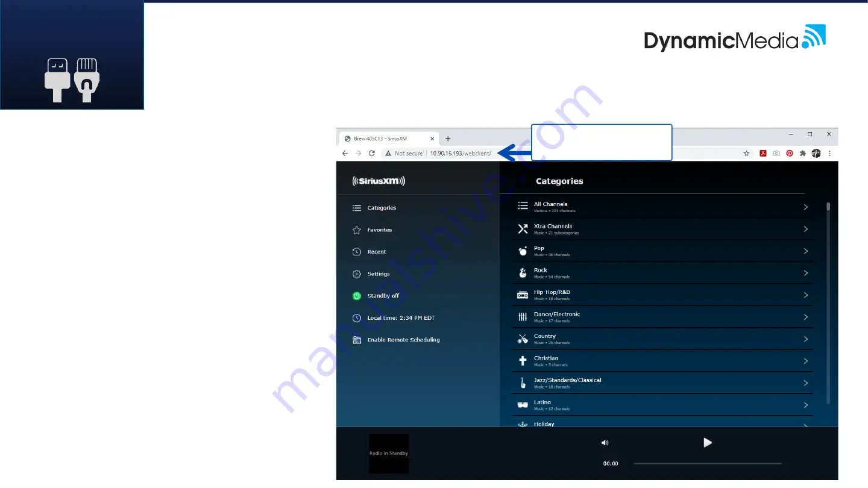Expand the All Channels row chevron
Image resolution: width=868 pixels, height=488 pixels.
point(806,207)
